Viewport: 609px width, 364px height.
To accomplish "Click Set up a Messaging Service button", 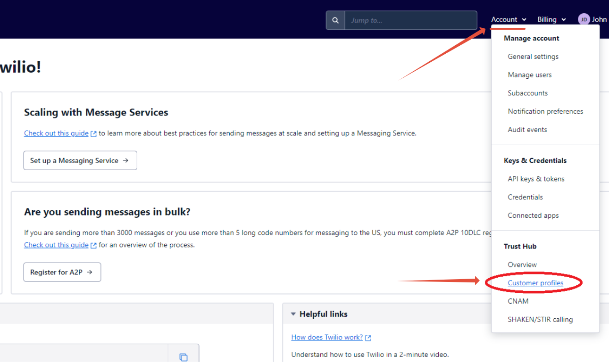I will coord(80,161).
